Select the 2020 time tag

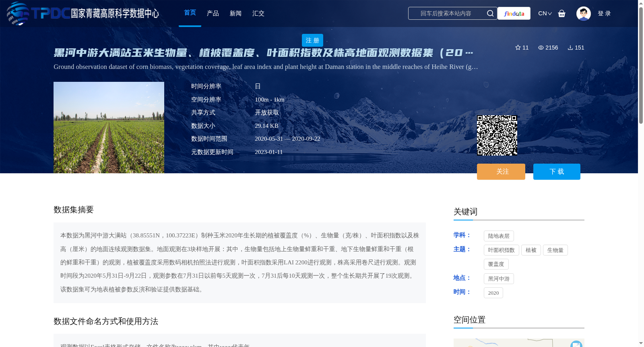point(493,293)
